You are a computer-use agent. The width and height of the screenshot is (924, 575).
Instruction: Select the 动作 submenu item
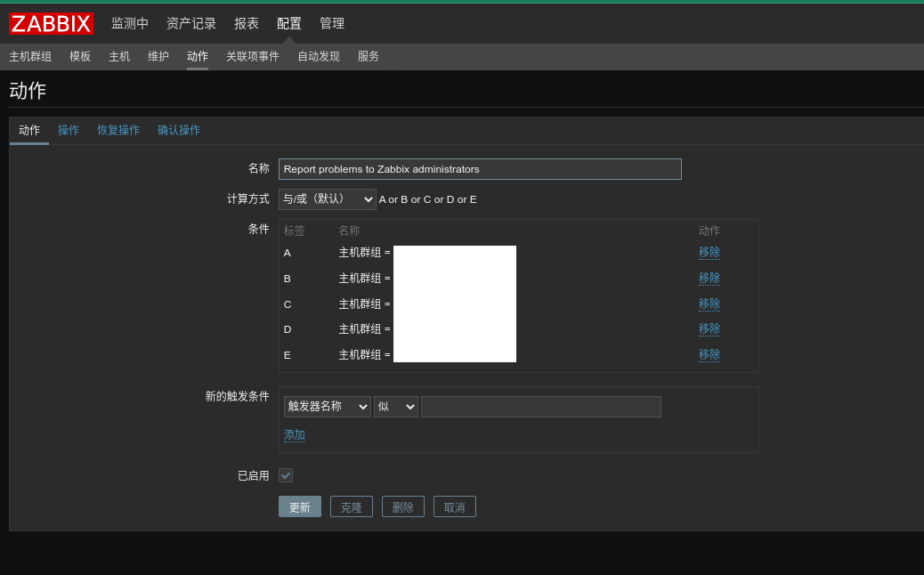coord(198,57)
